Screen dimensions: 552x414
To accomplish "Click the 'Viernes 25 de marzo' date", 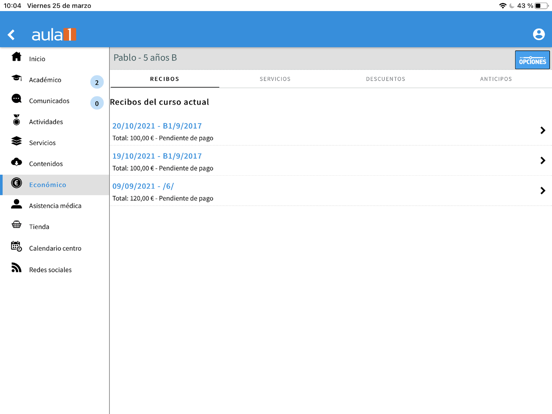I will click(59, 6).
